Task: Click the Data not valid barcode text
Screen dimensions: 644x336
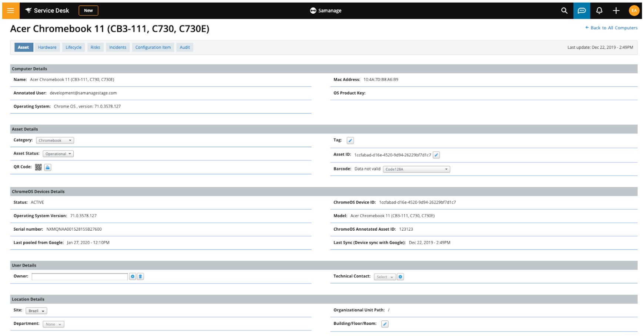Action: click(x=368, y=169)
